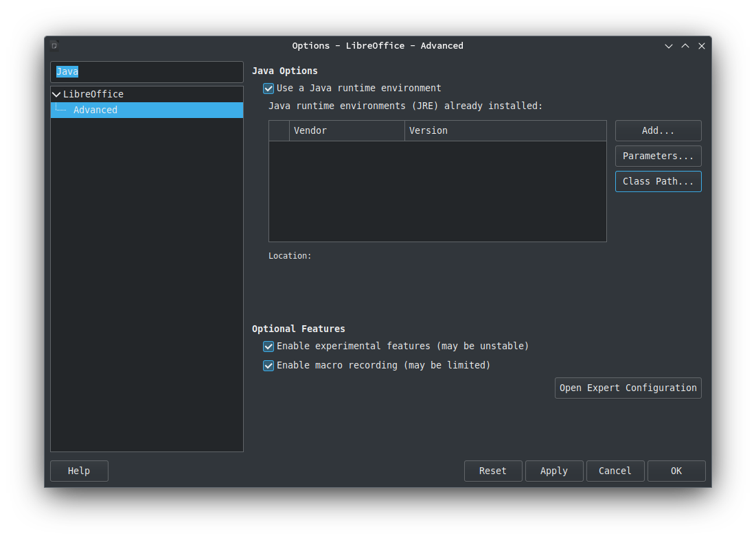The height and width of the screenshot is (540, 756).
Task: Sort by the Vendor column header
Action: pos(347,130)
